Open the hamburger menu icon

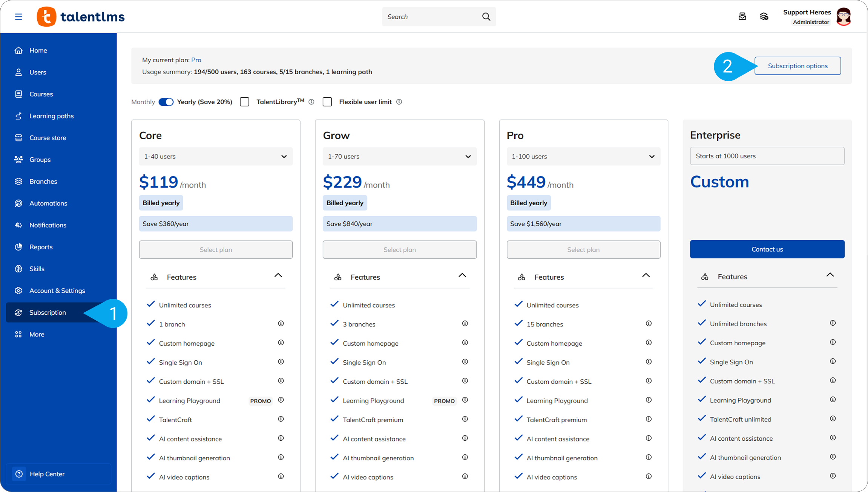point(18,17)
